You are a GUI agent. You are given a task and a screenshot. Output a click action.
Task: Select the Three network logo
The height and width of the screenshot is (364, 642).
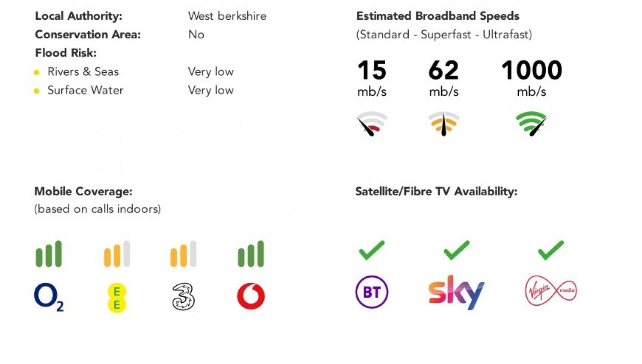(183, 296)
